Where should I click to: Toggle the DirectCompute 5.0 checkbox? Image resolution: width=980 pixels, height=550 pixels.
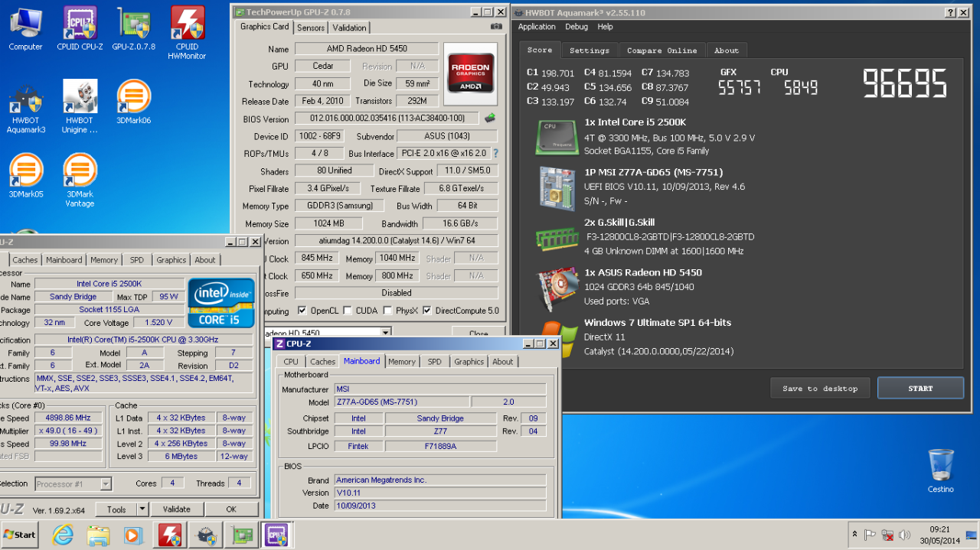427,311
